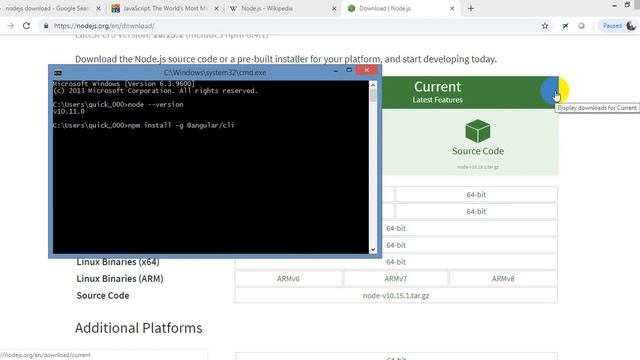
Task: Click the extension icon next to the star
Action: (565, 26)
